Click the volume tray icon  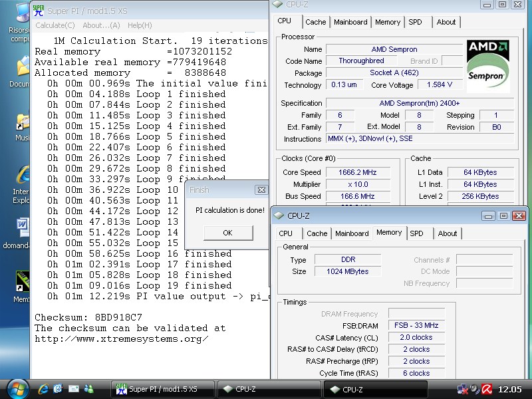(x=475, y=389)
